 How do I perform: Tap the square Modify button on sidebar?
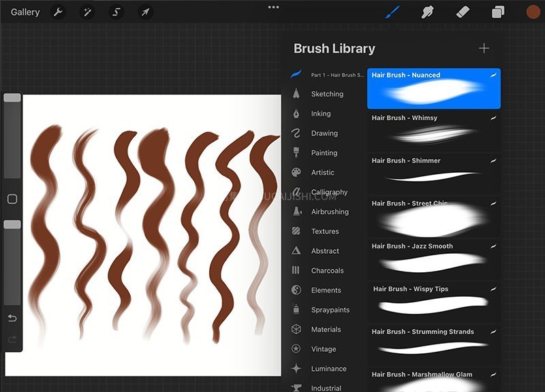(12, 199)
